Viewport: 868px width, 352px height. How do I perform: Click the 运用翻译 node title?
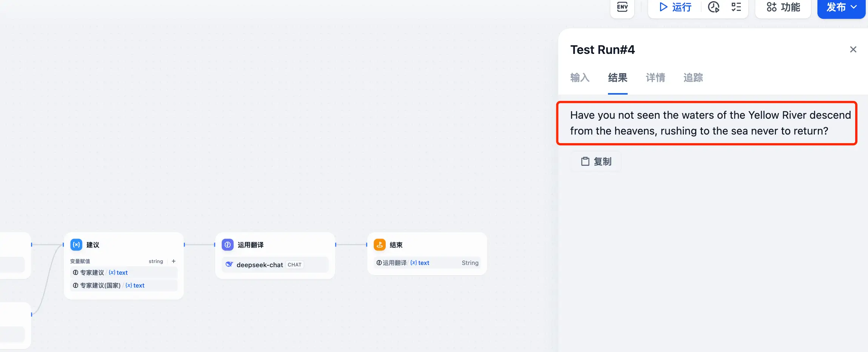coord(251,245)
